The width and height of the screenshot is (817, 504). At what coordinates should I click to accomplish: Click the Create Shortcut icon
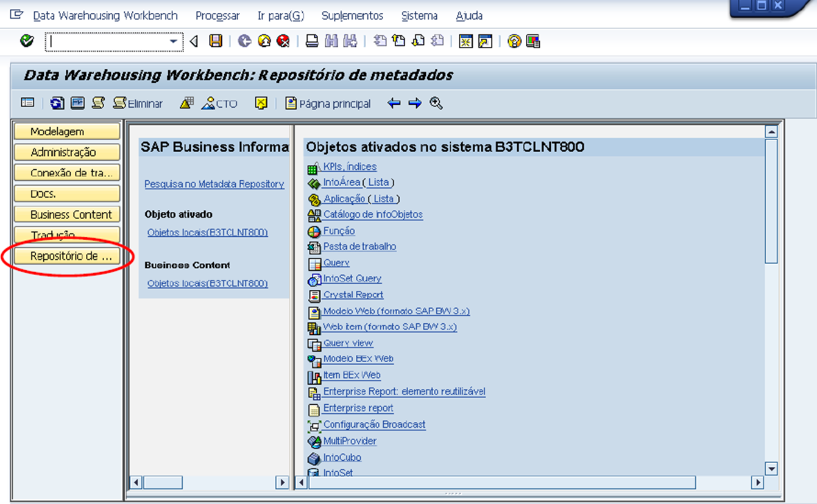(x=485, y=41)
